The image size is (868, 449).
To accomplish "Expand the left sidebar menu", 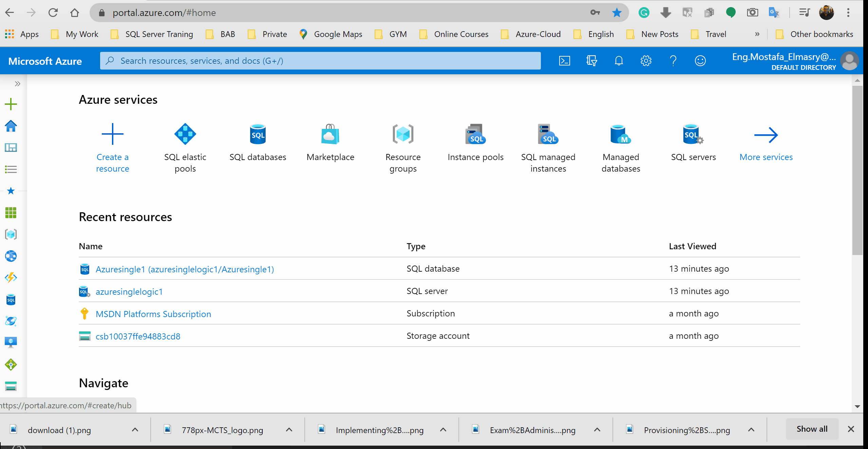I will pos(18,84).
